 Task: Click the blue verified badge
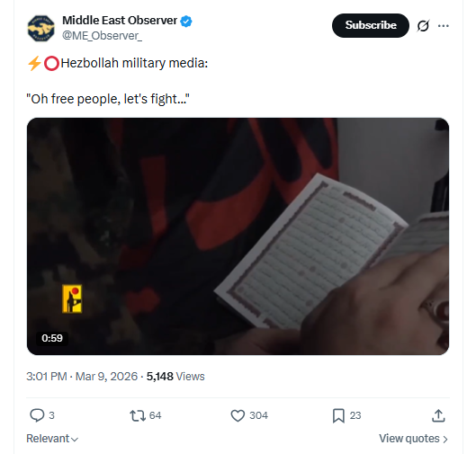[x=186, y=22]
